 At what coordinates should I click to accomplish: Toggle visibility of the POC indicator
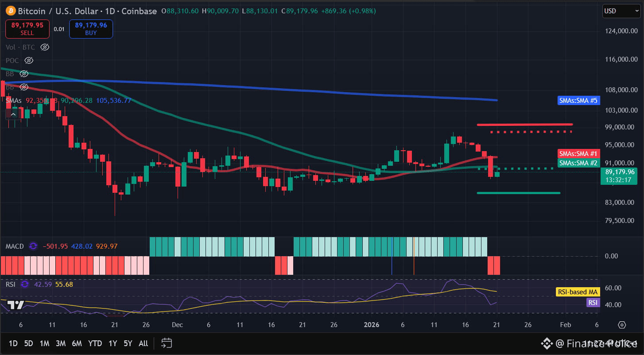(28, 60)
